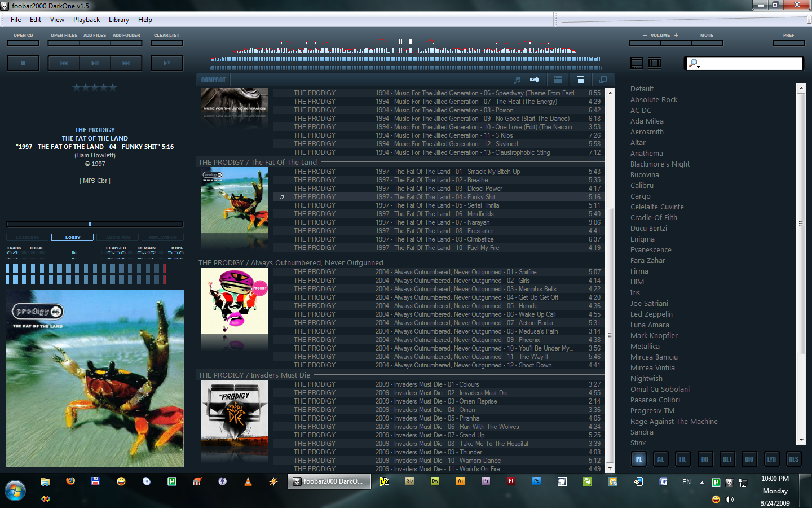Click the system tray volume speaker icon

point(730,499)
